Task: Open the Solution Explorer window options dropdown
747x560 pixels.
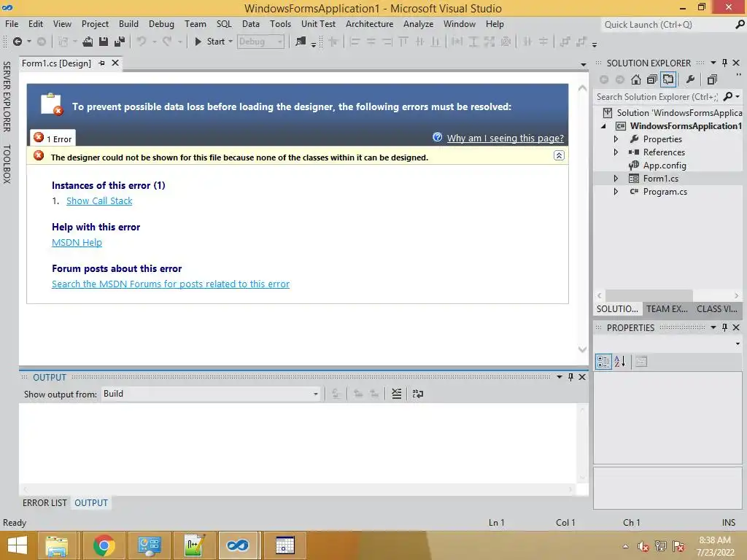Action: click(713, 63)
